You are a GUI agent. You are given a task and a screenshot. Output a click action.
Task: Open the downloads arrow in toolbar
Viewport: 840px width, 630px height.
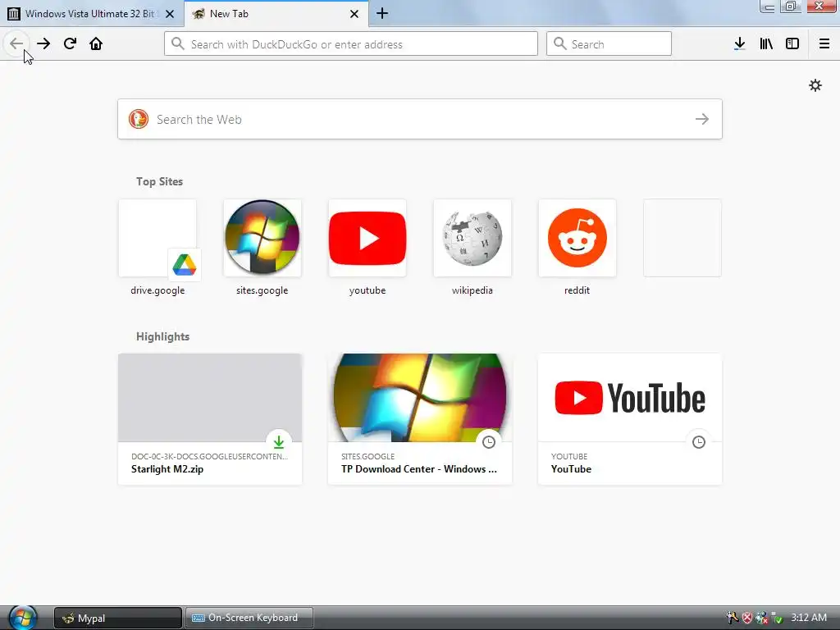click(740, 43)
